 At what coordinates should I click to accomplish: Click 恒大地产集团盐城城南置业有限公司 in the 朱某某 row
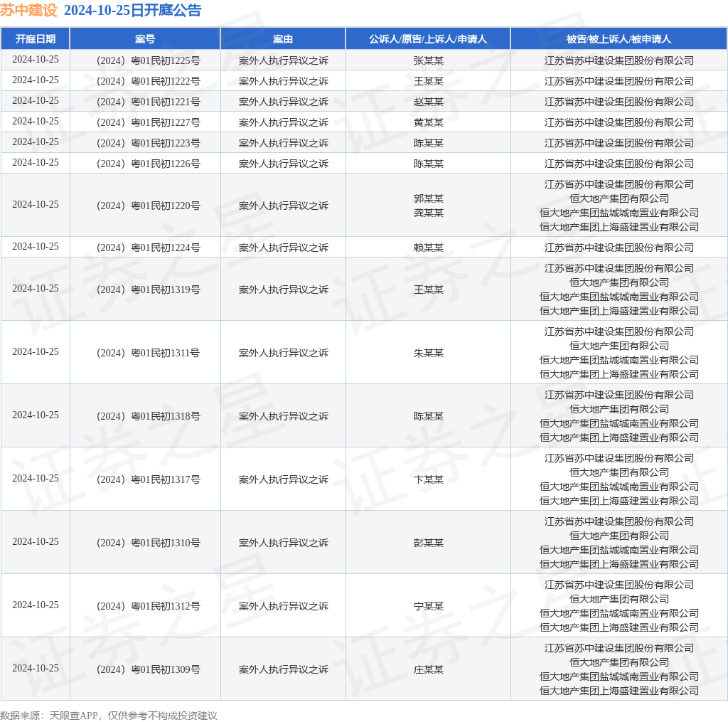619,360
